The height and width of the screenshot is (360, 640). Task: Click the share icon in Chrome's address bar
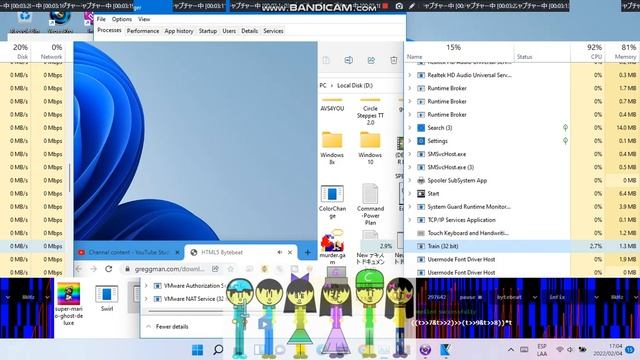pyautogui.click(x=215, y=269)
